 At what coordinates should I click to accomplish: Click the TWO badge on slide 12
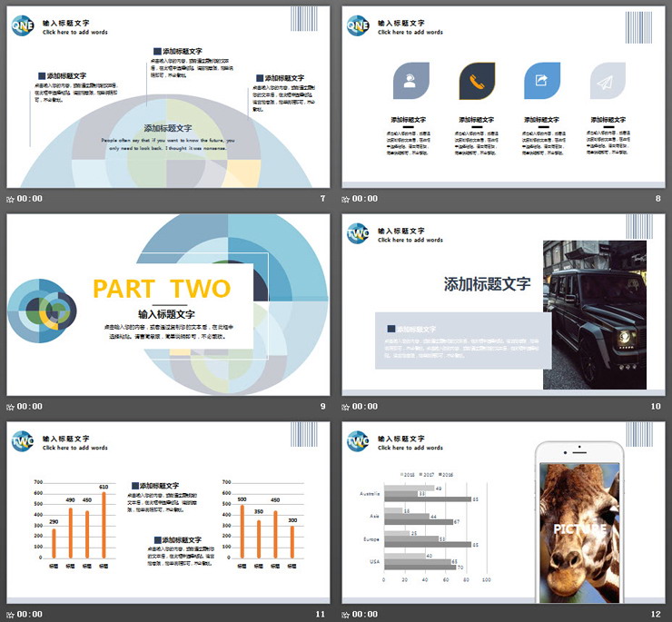point(358,442)
